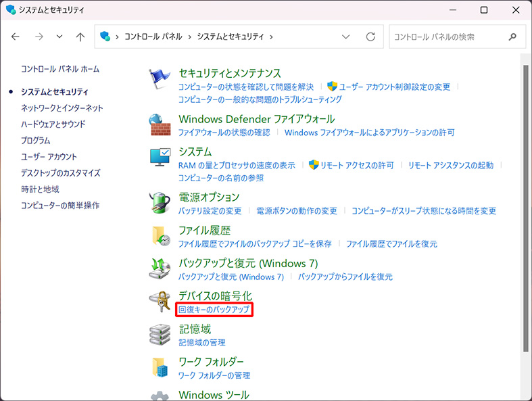Click コンピューターの状態を確認して問題を解決 link
This screenshot has height=401, width=532.
coord(246,87)
